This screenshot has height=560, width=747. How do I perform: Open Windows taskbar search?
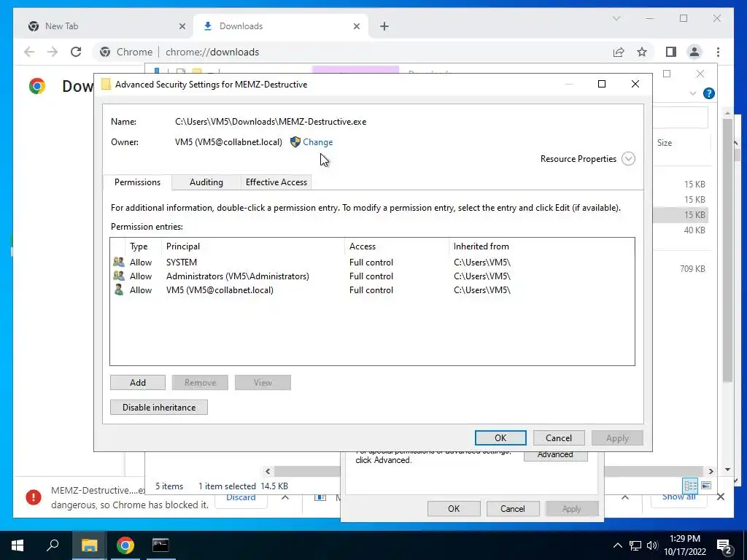tap(53, 545)
